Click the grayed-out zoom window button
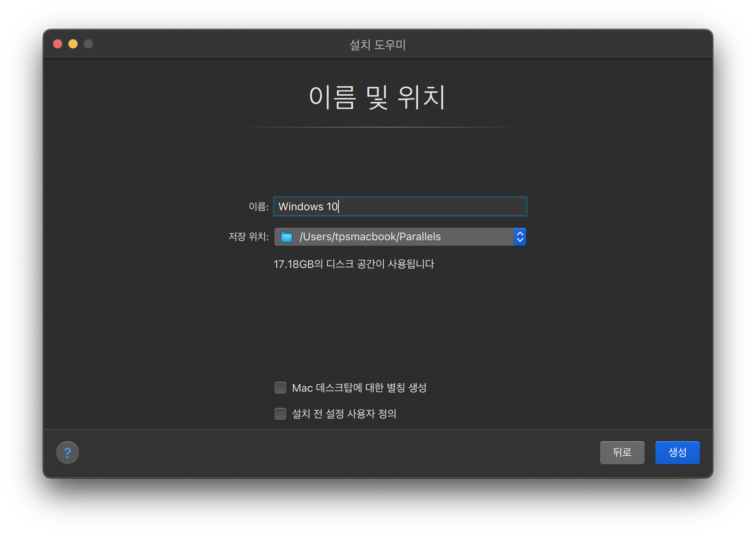 click(x=88, y=44)
